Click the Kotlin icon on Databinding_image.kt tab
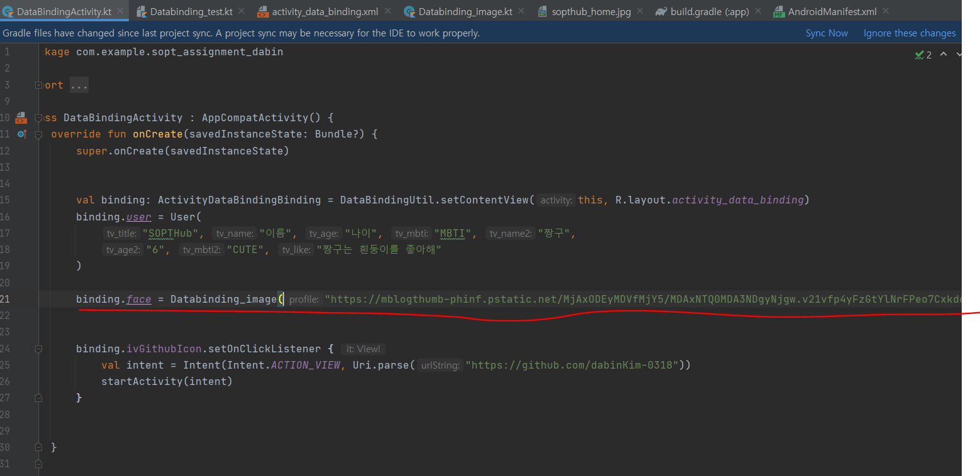The image size is (980, 476). tap(409, 11)
